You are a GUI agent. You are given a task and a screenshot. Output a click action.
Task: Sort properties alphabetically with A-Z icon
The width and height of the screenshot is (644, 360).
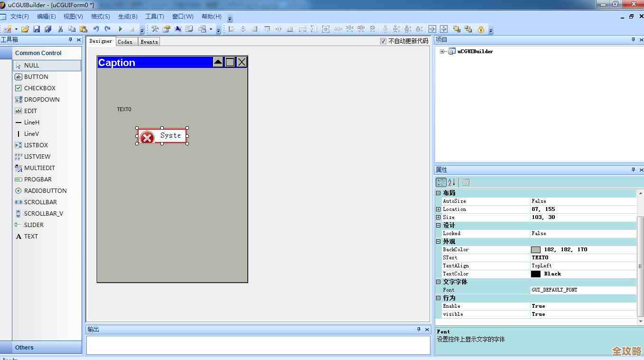(452, 182)
